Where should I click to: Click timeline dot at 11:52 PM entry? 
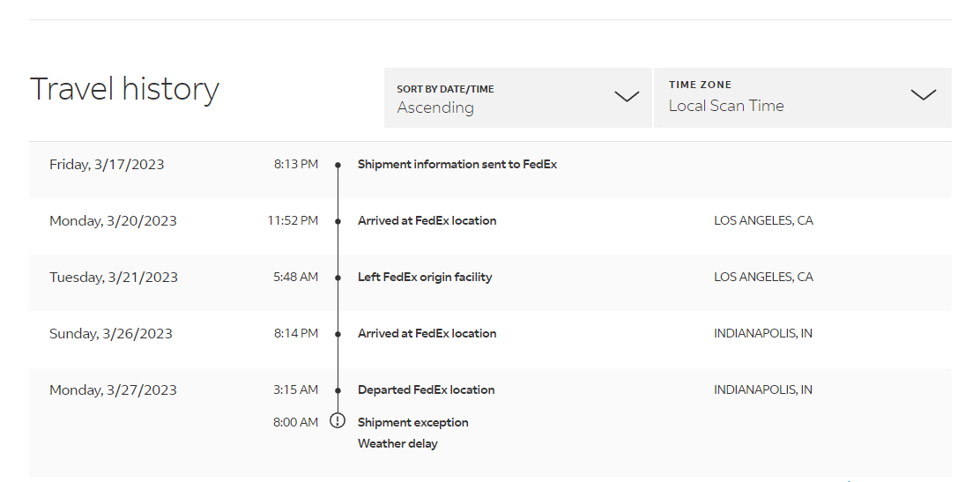tap(338, 221)
